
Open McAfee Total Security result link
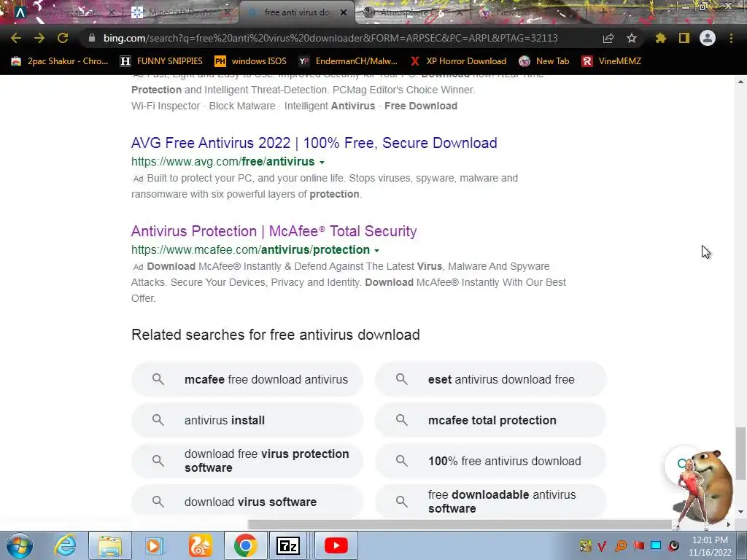click(x=274, y=231)
